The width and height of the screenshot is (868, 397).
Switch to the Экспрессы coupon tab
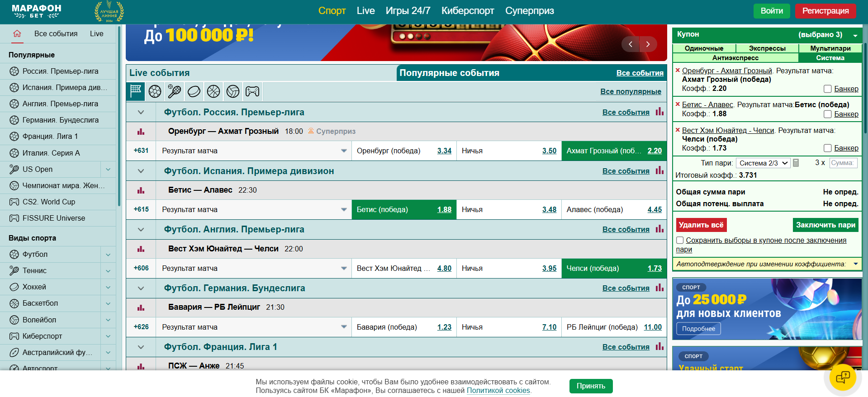(767, 48)
